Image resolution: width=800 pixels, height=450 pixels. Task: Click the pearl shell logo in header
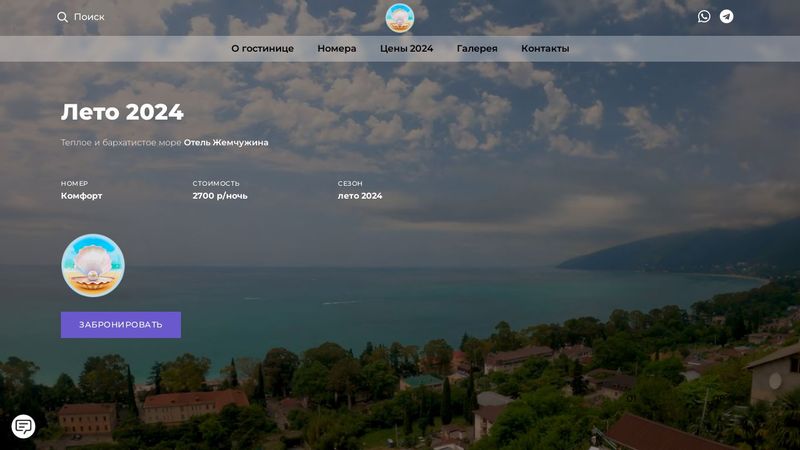pos(400,17)
